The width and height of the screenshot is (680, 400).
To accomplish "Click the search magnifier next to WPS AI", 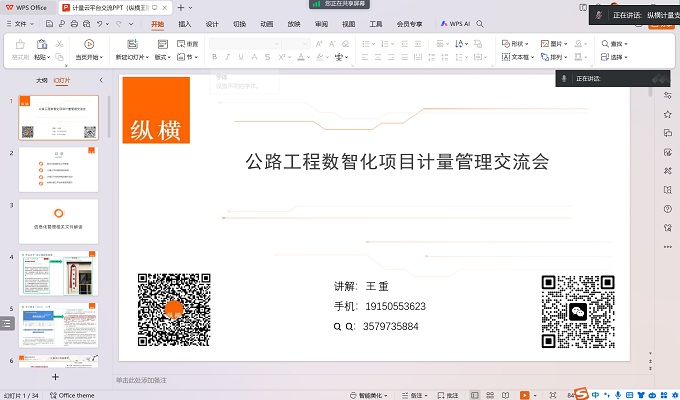I will pyautogui.click(x=480, y=24).
